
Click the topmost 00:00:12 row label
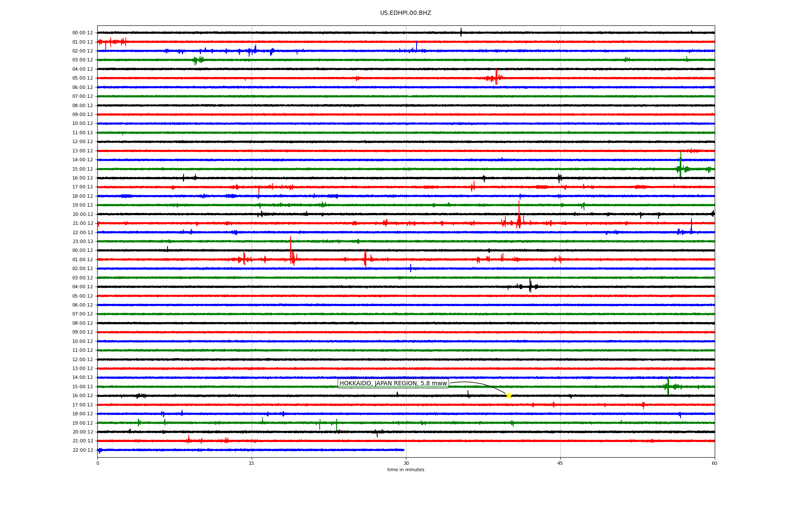pos(82,33)
